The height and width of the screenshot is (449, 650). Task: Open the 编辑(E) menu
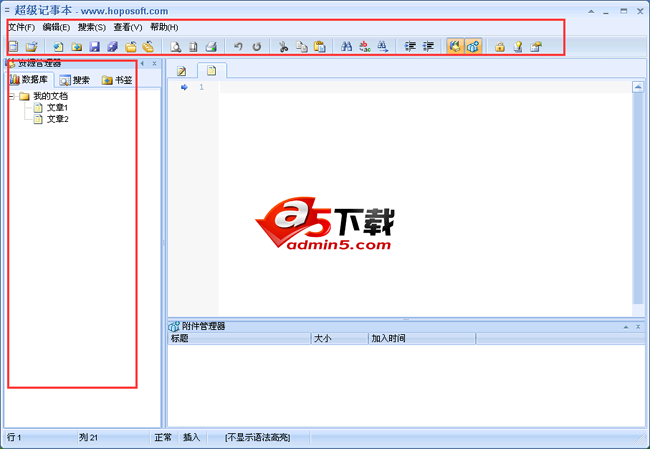(x=56, y=27)
